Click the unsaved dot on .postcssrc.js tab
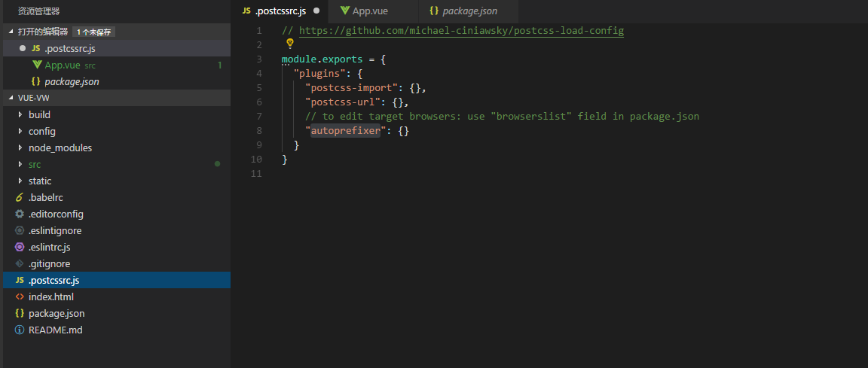868x368 pixels. click(316, 11)
